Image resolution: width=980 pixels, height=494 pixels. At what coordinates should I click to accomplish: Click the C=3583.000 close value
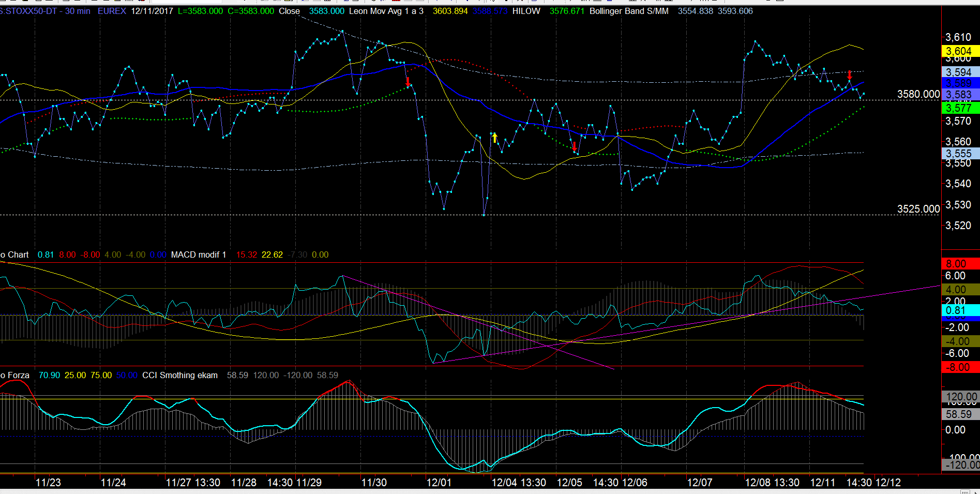click(x=251, y=11)
